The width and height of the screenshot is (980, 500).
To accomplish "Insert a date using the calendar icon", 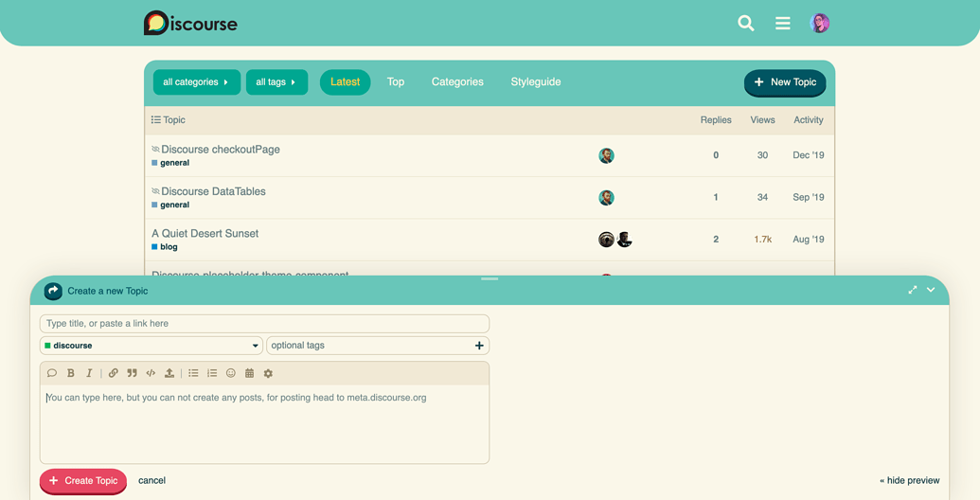I will pyautogui.click(x=249, y=373).
